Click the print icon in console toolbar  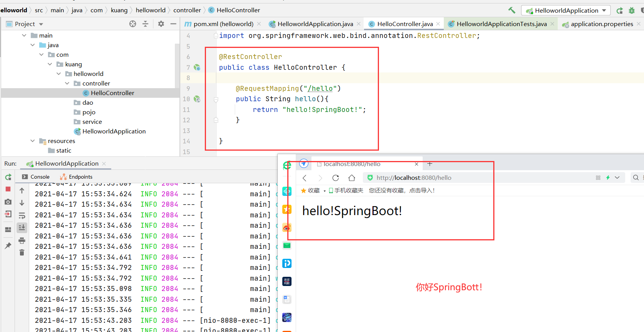pyautogui.click(x=22, y=240)
